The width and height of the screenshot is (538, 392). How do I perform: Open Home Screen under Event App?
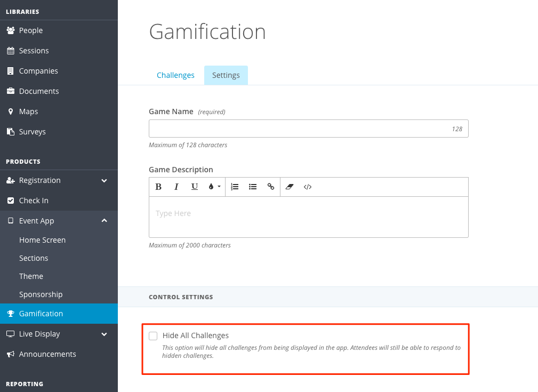42,240
